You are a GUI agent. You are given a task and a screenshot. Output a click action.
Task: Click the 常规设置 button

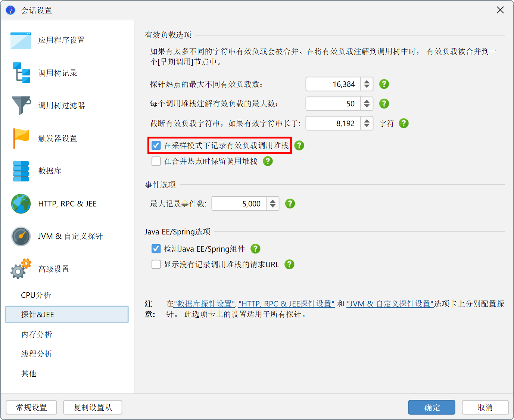[x=31, y=407]
